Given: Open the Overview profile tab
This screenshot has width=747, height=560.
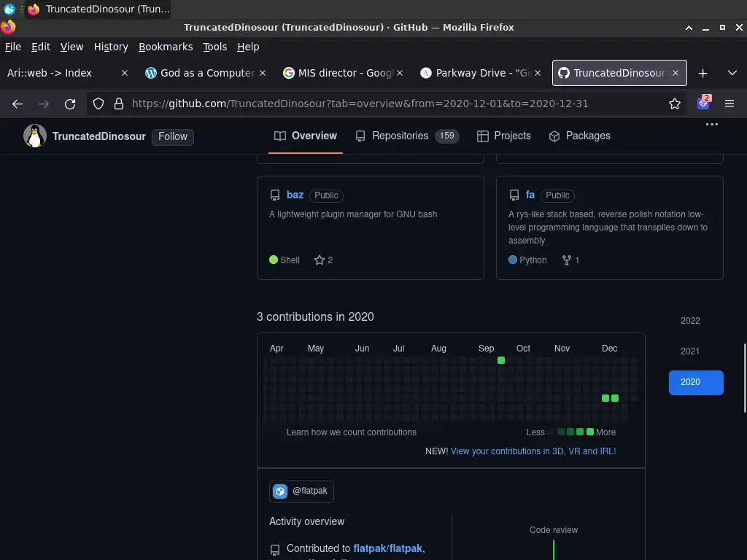Looking at the screenshot, I should pos(306,136).
